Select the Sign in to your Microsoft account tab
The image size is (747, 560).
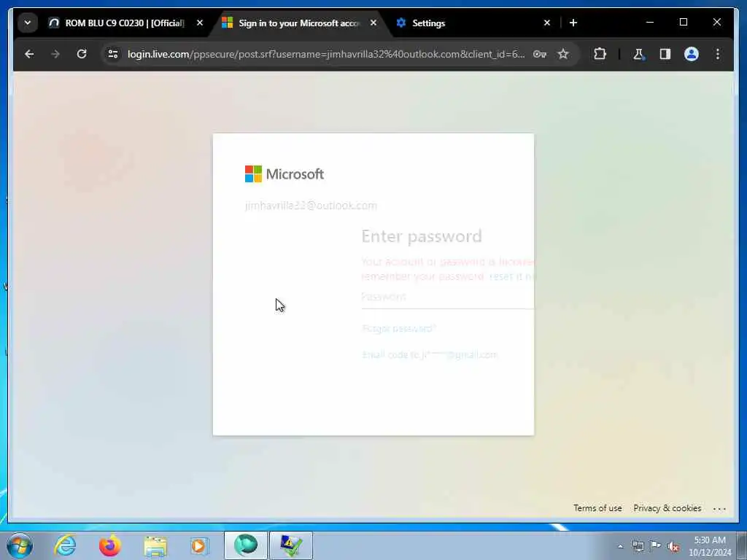(299, 23)
